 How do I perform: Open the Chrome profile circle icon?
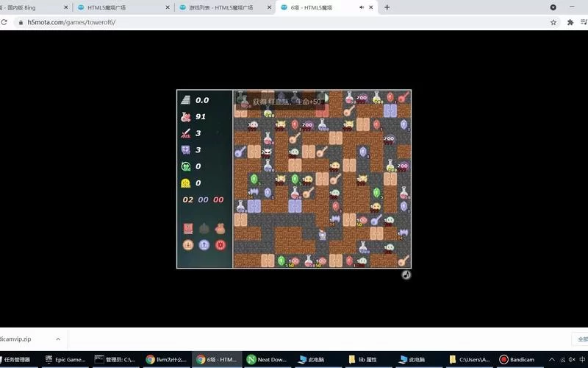click(x=553, y=7)
